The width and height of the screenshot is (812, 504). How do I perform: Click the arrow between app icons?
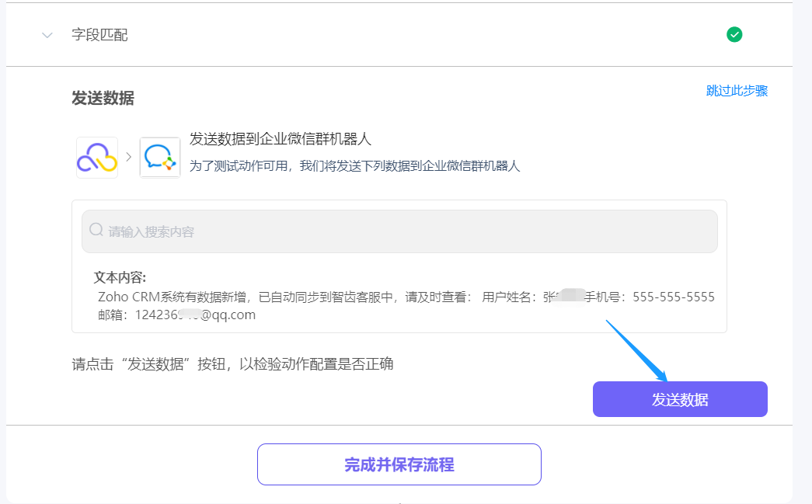[128, 157]
